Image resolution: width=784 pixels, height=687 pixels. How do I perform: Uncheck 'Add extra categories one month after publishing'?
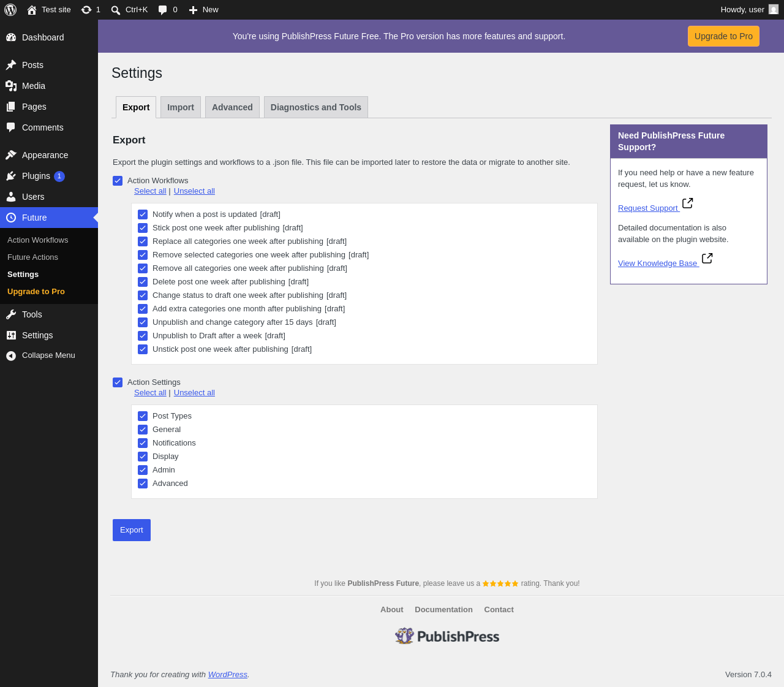(x=143, y=309)
